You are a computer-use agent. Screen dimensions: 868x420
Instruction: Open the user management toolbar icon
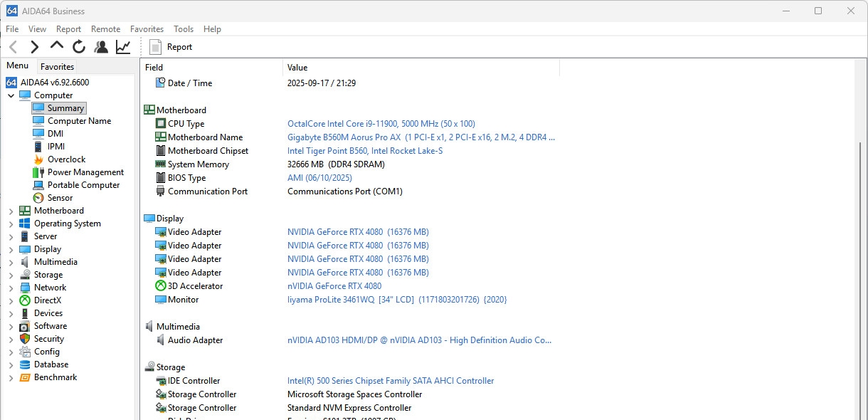(x=101, y=47)
